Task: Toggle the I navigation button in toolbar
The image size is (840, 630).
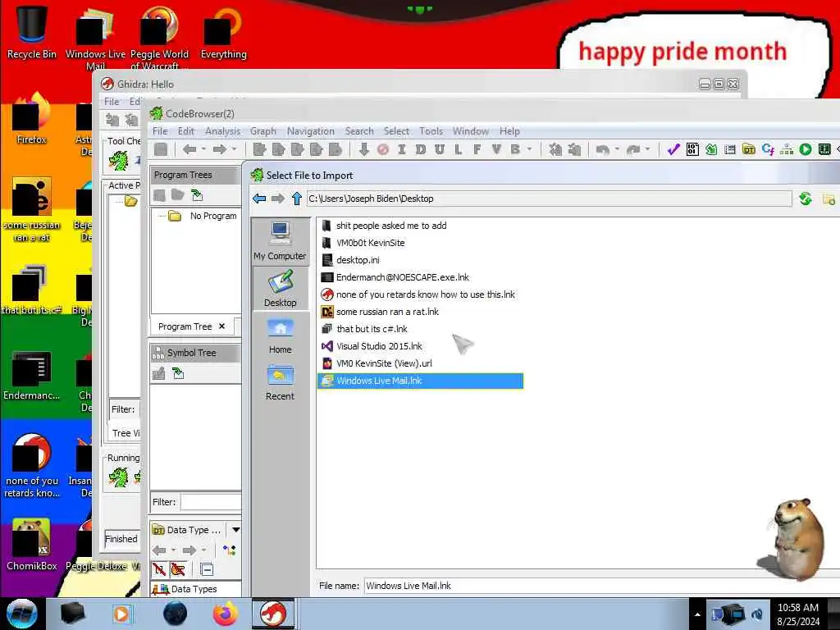Action: tap(401, 149)
